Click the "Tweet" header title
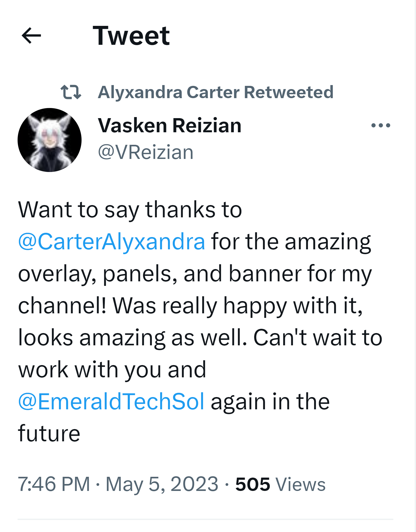 coord(131,35)
